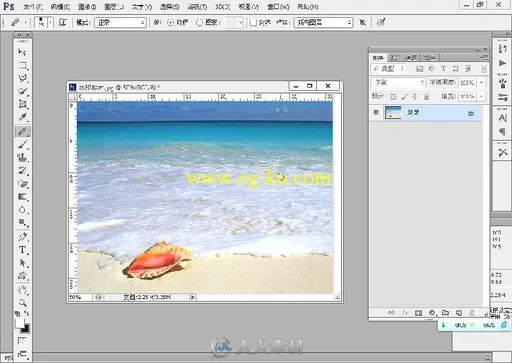The image size is (512, 363).
Task: Open the 填充 fill slider arrow
Action: point(481,97)
